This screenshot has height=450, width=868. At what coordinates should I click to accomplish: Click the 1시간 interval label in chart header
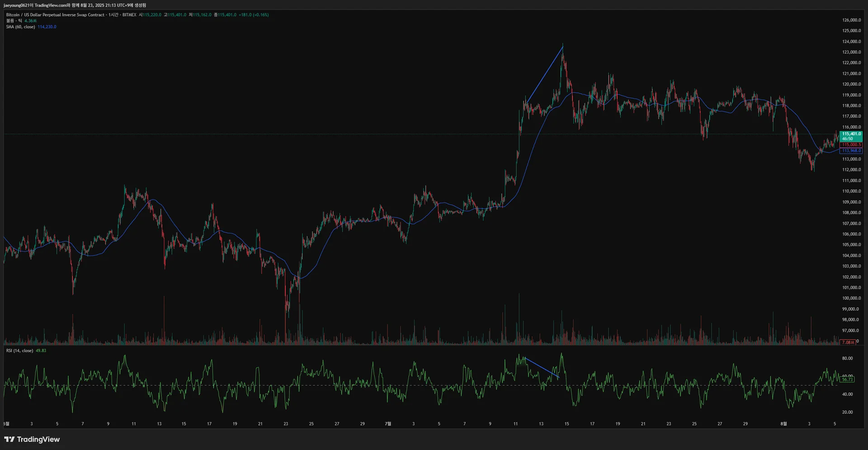pyautogui.click(x=113, y=15)
